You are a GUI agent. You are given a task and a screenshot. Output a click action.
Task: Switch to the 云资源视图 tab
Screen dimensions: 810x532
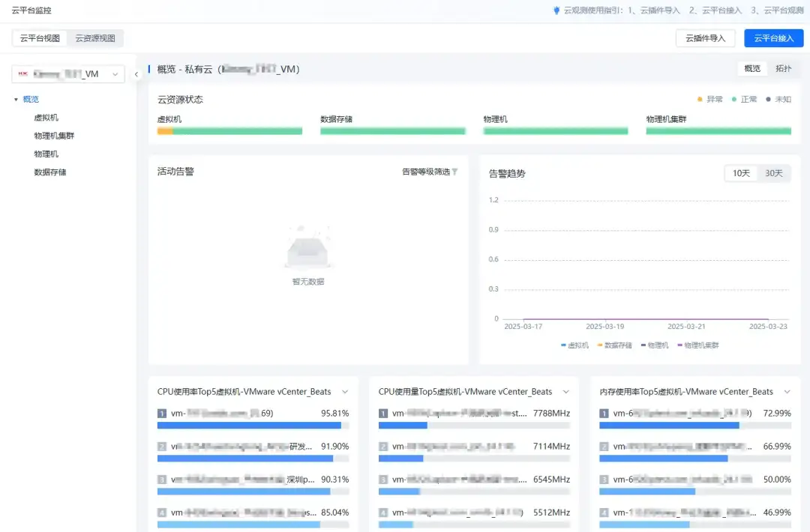click(x=95, y=38)
